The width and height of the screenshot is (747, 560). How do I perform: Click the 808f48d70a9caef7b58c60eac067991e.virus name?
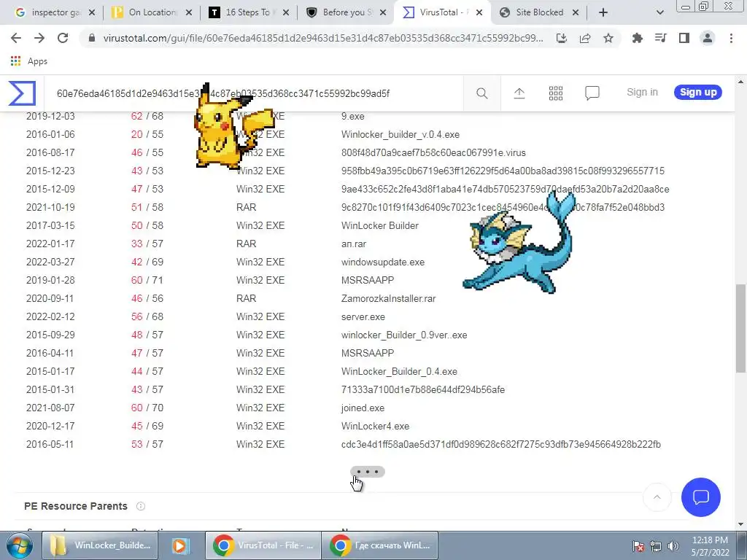pos(433,153)
